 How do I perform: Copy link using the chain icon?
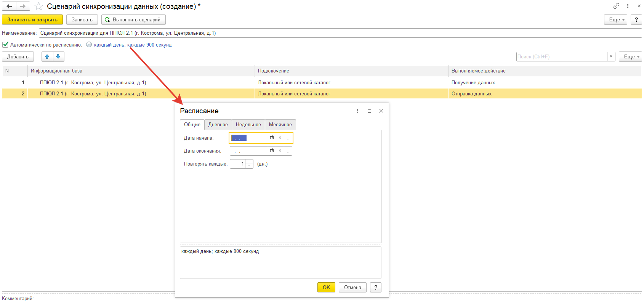click(616, 6)
